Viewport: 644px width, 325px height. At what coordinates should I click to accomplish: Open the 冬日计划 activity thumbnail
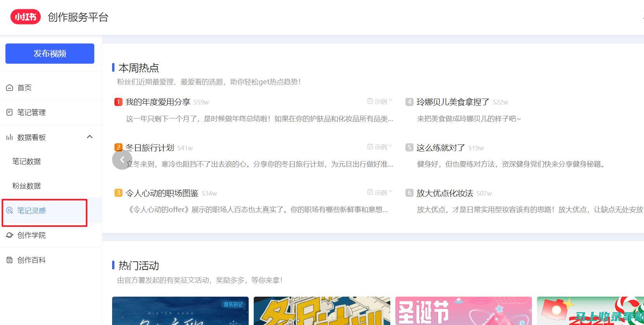322,311
